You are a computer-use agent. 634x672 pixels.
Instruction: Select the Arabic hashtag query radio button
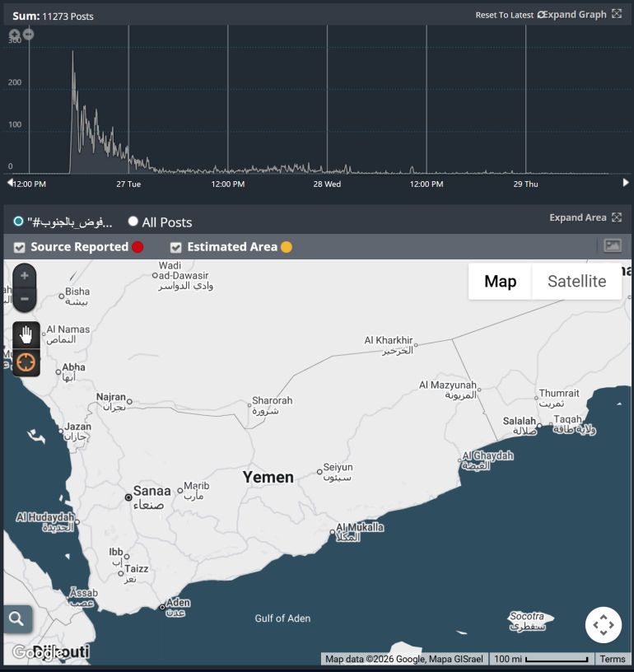18,222
